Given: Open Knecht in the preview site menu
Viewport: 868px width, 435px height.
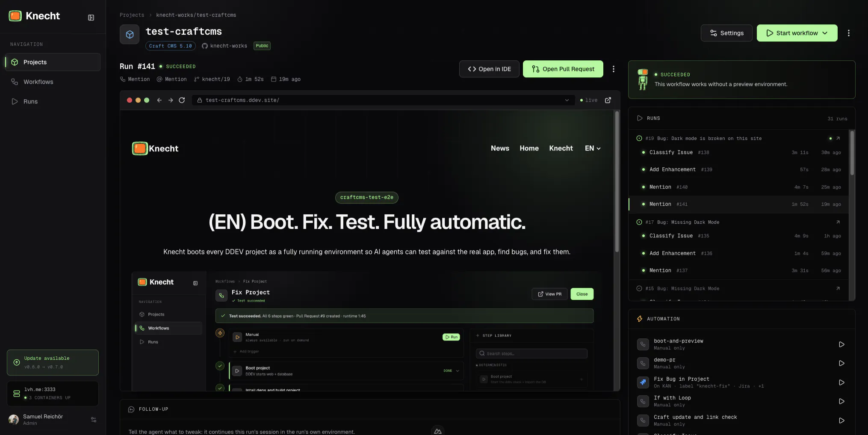Looking at the screenshot, I should tap(561, 148).
